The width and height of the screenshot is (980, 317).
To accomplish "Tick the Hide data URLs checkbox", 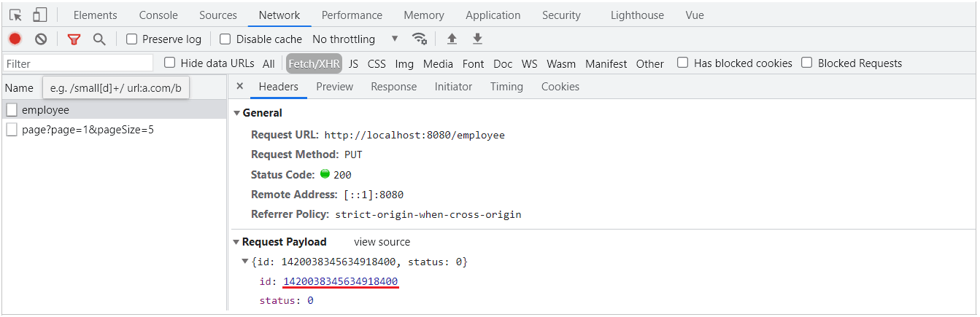I will 170,63.
